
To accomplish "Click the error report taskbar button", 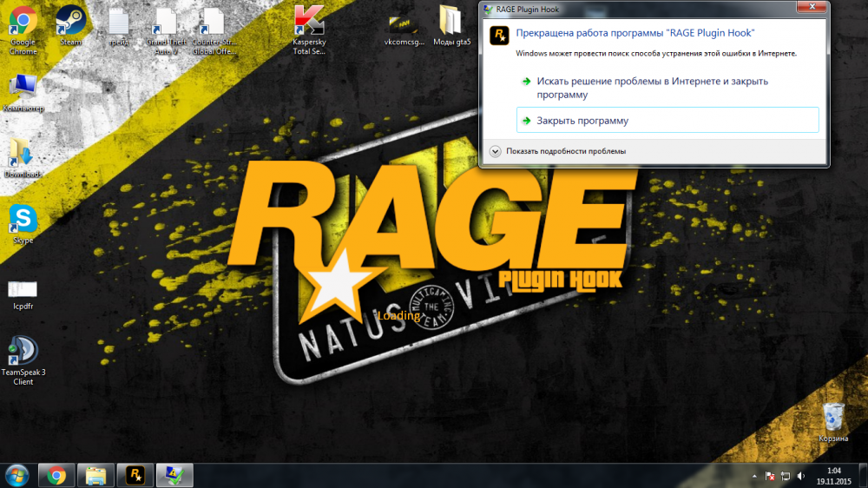I will tap(174, 475).
